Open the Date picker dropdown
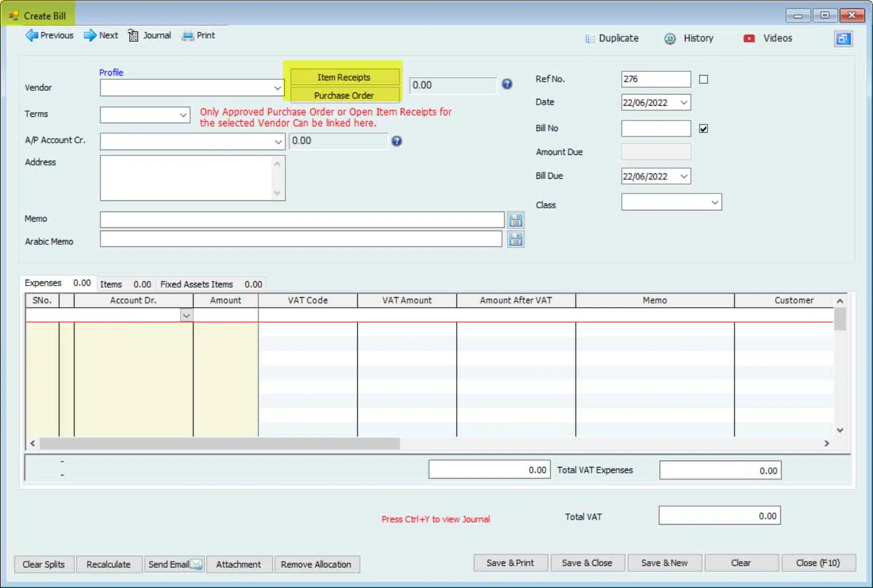This screenshot has height=588, width=873. 684,103
